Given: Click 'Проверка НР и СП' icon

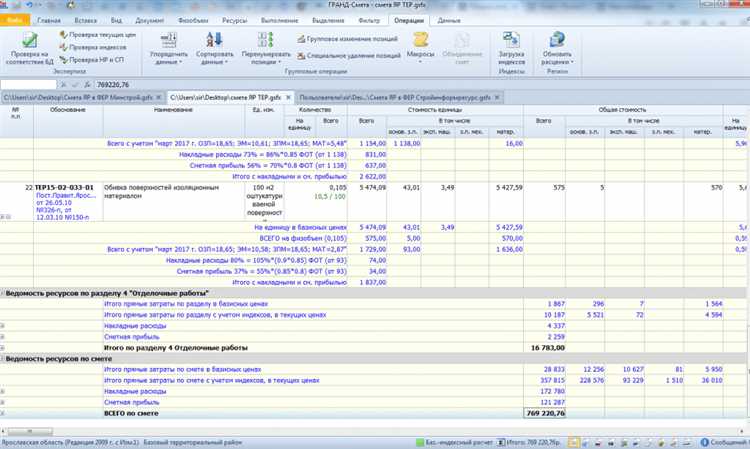Looking at the screenshot, I should [x=65, y=59].
